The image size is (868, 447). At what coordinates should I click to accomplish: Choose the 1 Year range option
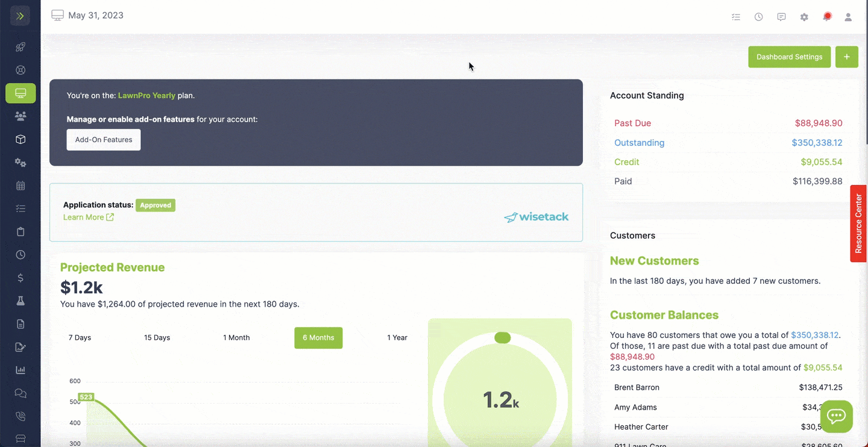click(x=397, y=338)
